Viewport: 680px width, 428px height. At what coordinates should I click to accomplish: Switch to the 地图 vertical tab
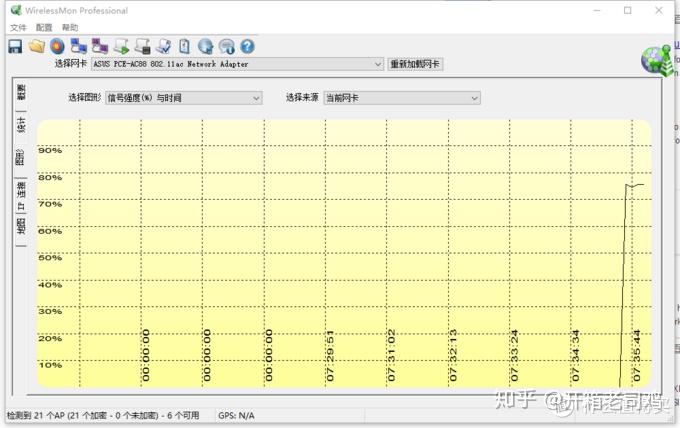pos(21,226)
